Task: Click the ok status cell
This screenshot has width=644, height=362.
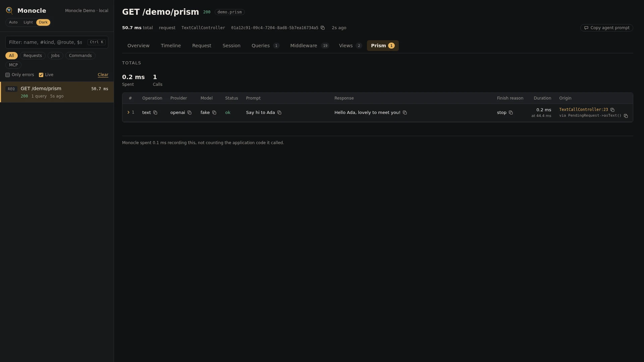Action: (x=228, y=113)
